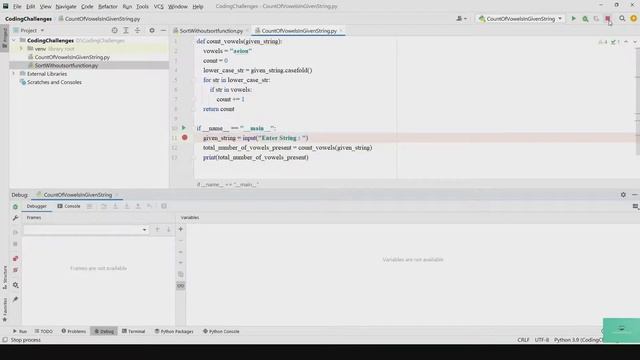
Task: Open the Problems tool window
Action: pyautogui.click(x=74, y=331)
